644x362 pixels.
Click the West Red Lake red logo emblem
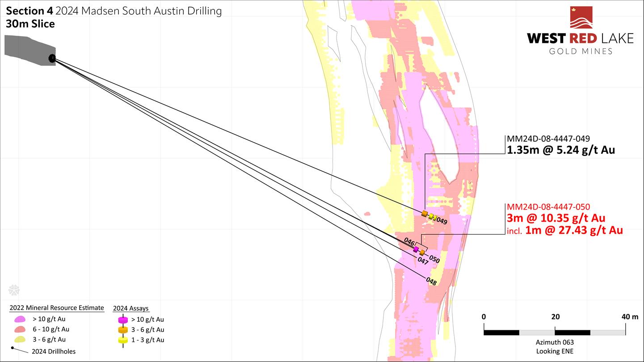click(581, 18)
